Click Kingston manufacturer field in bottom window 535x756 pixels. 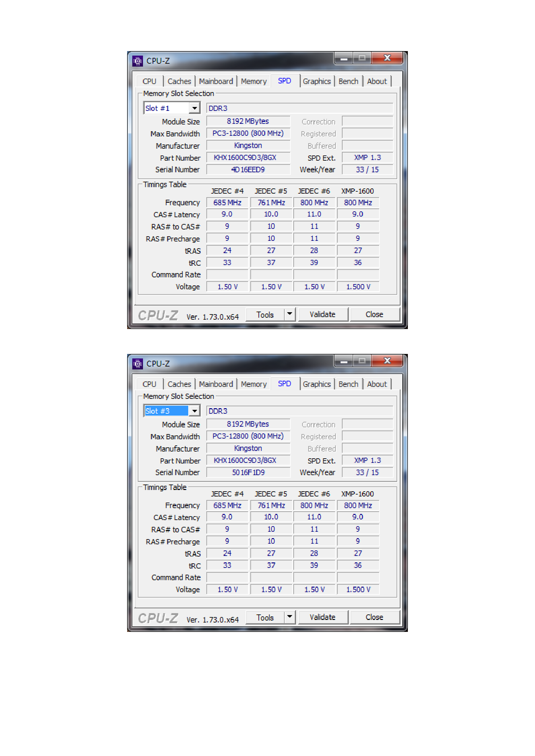click(x=248, y=449)
